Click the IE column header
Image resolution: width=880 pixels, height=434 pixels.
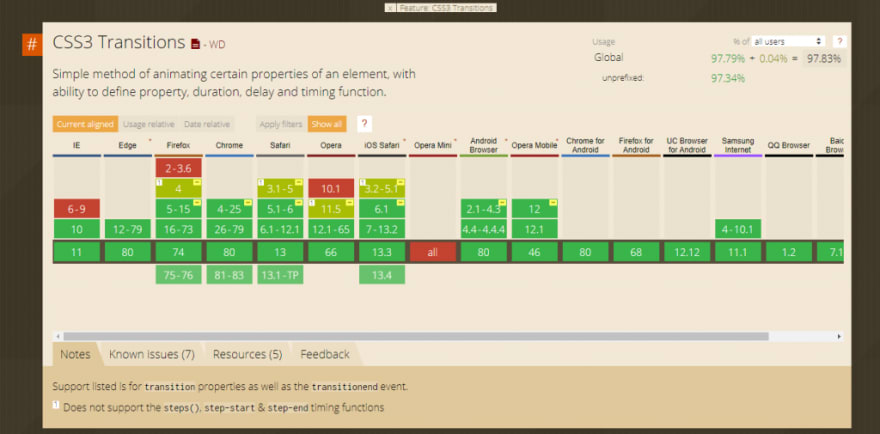pyautogui.click(x=77, y=145)
